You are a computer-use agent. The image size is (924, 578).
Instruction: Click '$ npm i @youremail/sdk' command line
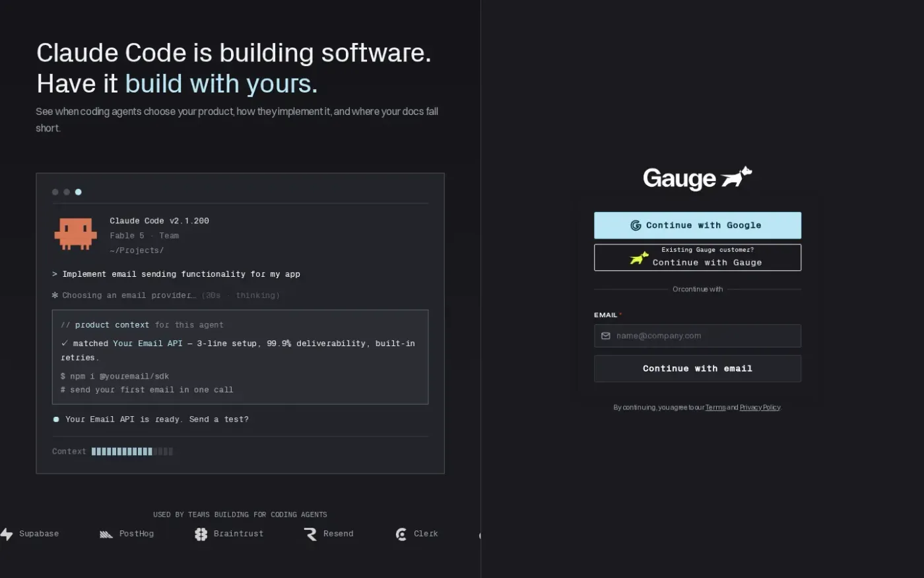[115, 376]
